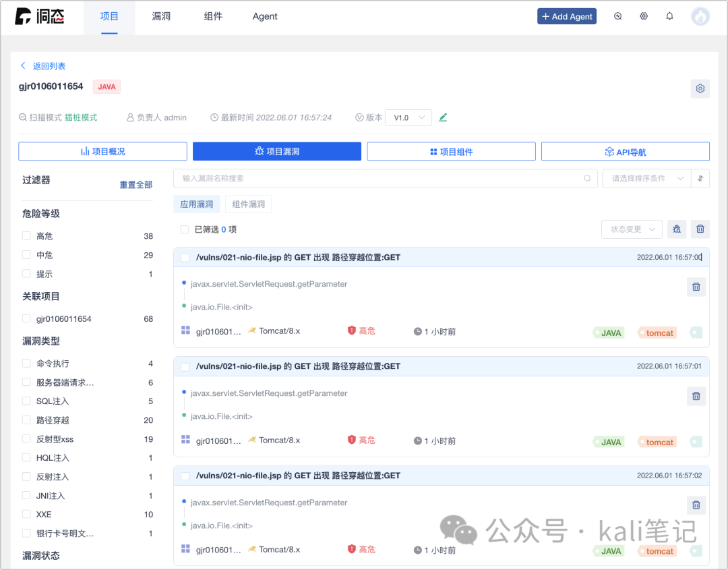The height and width of the screenshot is (570, 728).
Task: Click the bug recheck icon beside 状态变更
Action: pyautogui.click(x=677, y=229)
